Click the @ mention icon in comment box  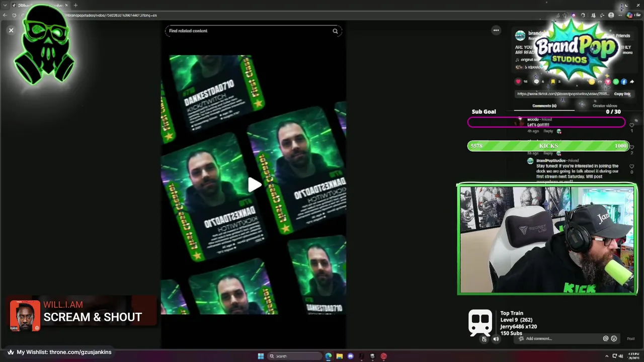(x=606, y=338)
